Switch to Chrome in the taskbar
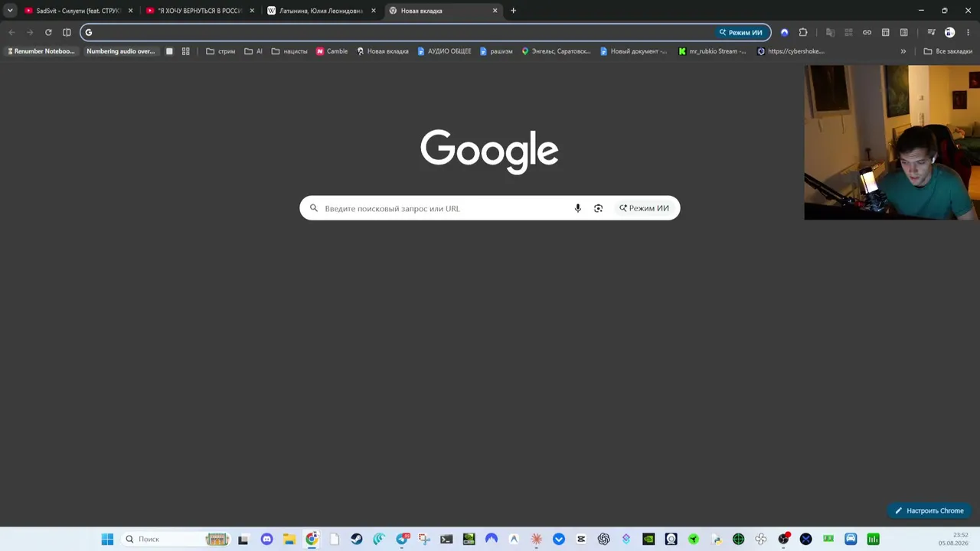 pyautogui.click(x=312, y=540)
